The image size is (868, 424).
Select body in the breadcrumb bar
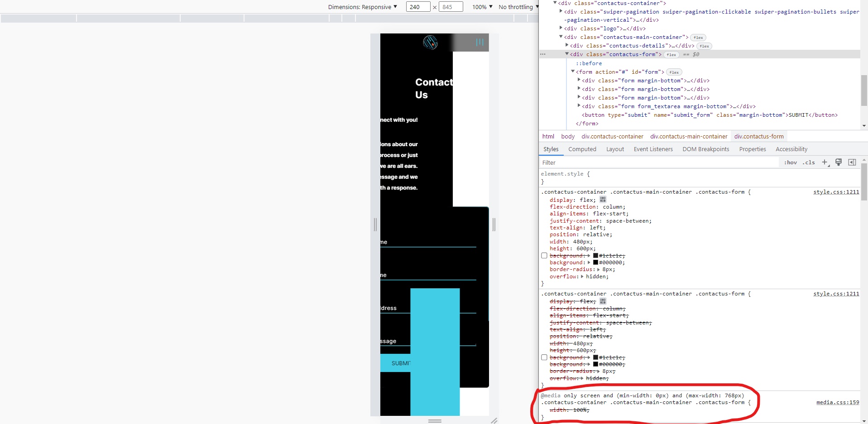pos(568,136)
